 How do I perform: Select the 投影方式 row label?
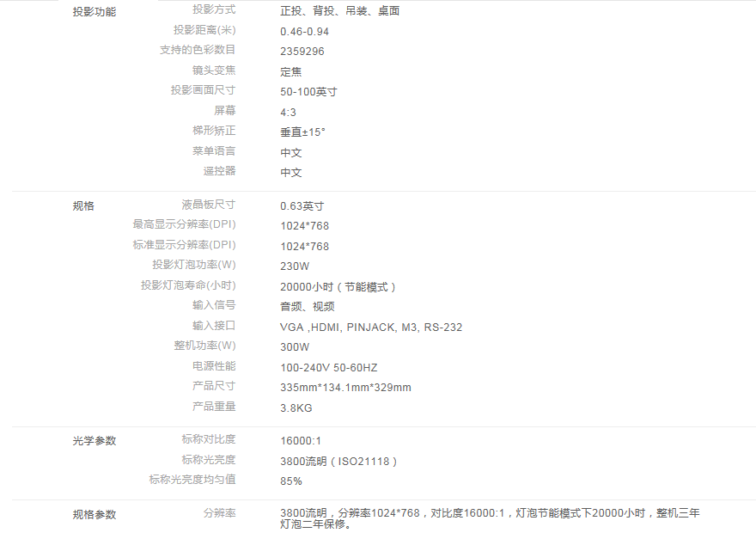214,10
